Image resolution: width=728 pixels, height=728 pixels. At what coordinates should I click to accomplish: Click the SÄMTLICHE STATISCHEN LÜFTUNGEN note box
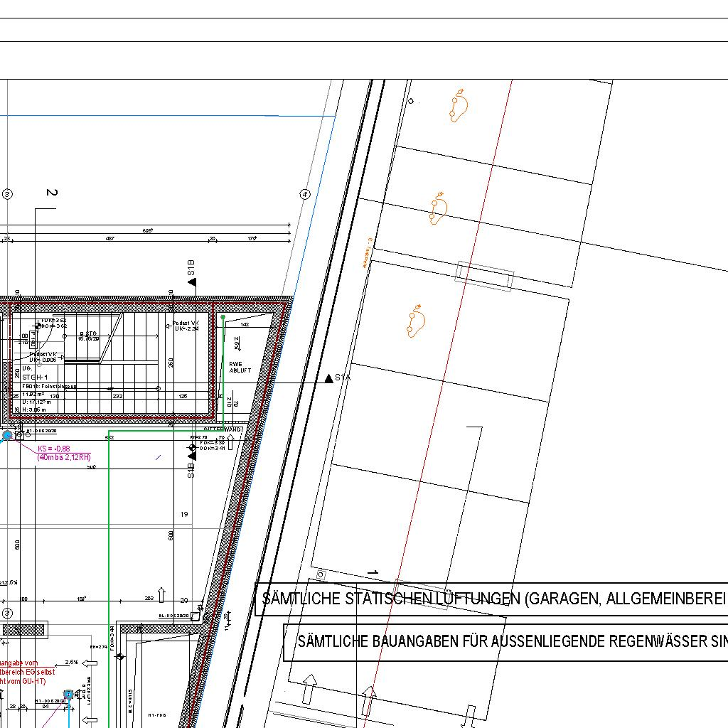(491, 599)
